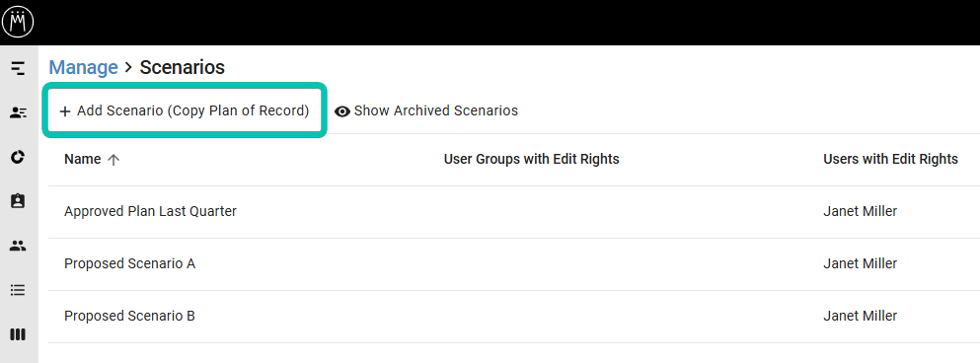Open the columns board icon in the sidebar
This screenshot has height=363, width=980.
pyautogui.click(x=18, y=334)
